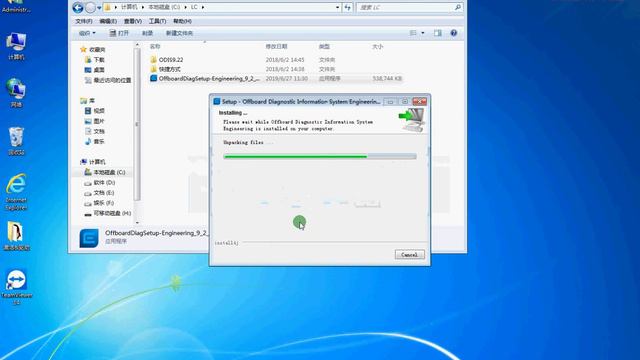Open the 组织 organize dropdown
Viewport: 640px width, 360px height.
tap(87, 33)
